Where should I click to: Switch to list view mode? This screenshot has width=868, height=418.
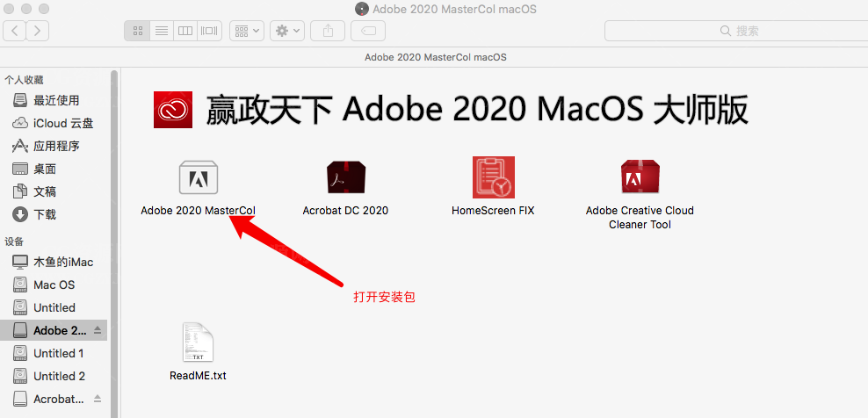click(162, 31)
